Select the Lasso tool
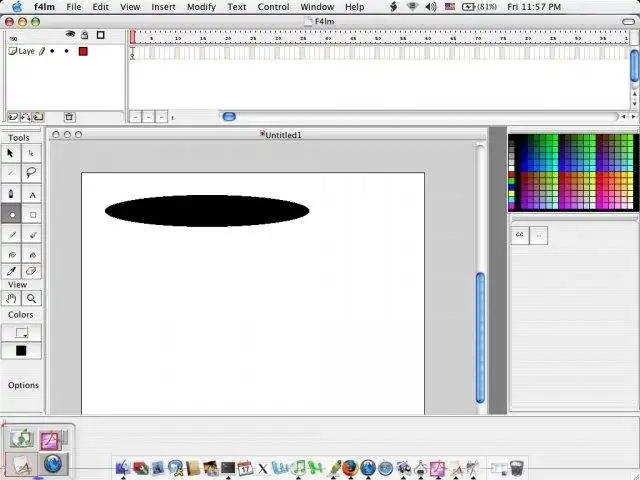This screenshot has width=640, height=480. 32,173
